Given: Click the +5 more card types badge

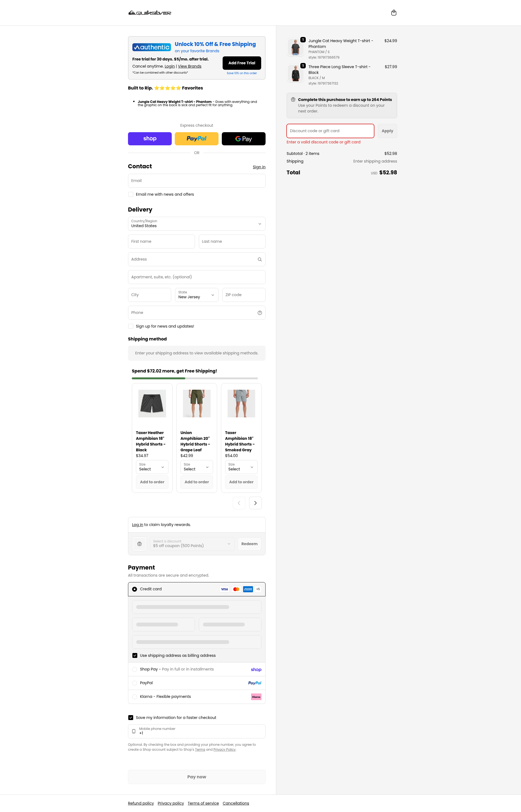Looking at the screenshot, I should 258,589.
